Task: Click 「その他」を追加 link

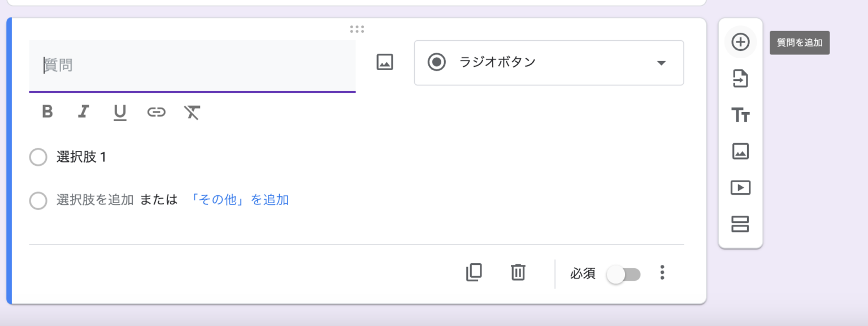Action: click(240, 200)
